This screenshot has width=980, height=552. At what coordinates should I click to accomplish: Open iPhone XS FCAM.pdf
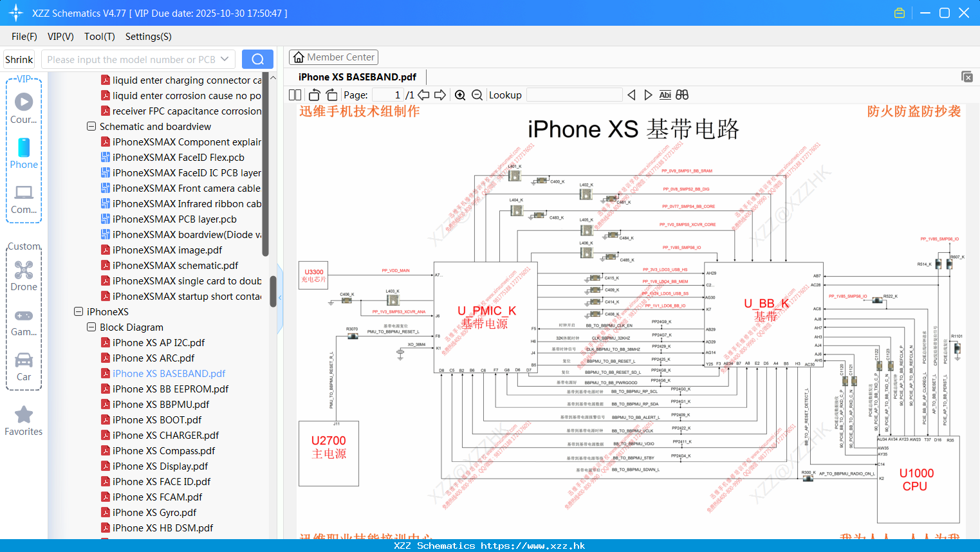151,497
